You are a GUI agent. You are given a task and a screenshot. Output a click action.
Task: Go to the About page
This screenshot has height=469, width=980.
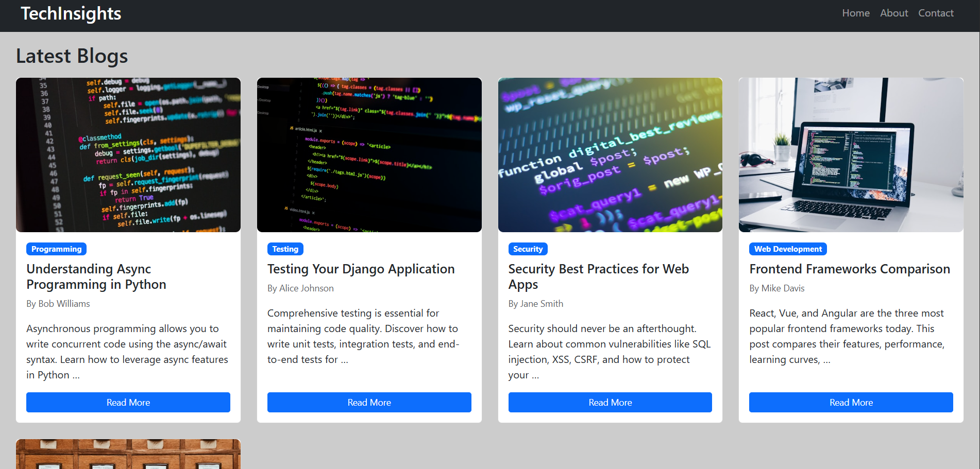[x=893, y=13]
